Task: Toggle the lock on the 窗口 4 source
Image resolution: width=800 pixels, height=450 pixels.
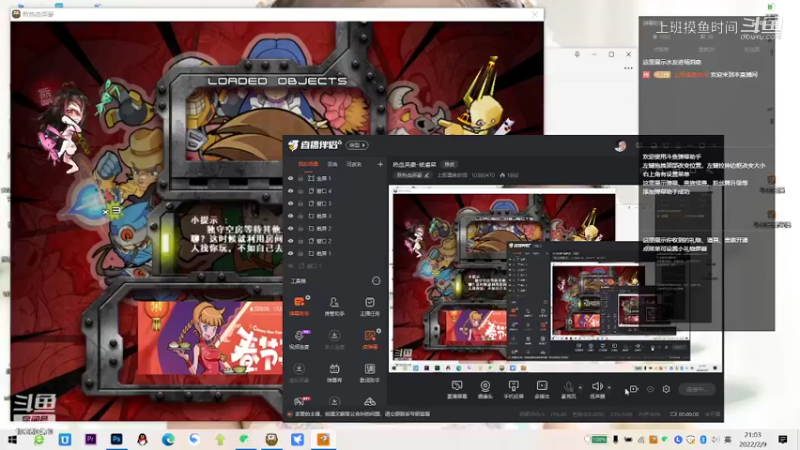Action: coord(301,191)
